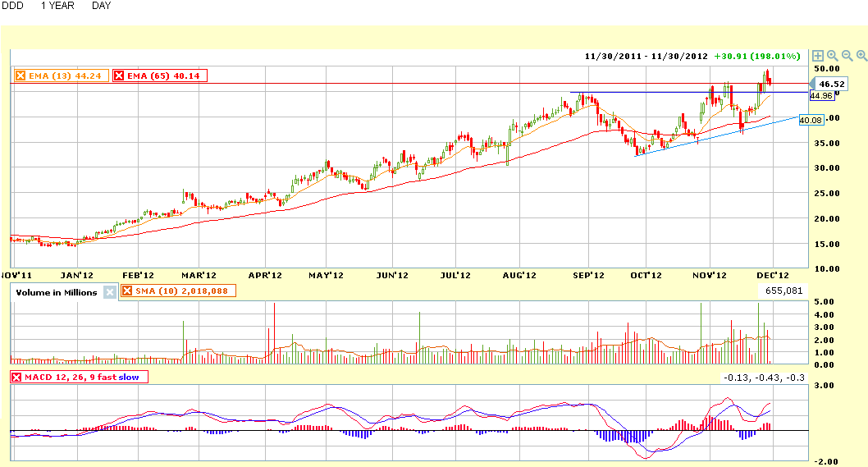Screen dimensions: 868x467
Task: Close the Volume in Millions panel
Action: click(110, 292)
